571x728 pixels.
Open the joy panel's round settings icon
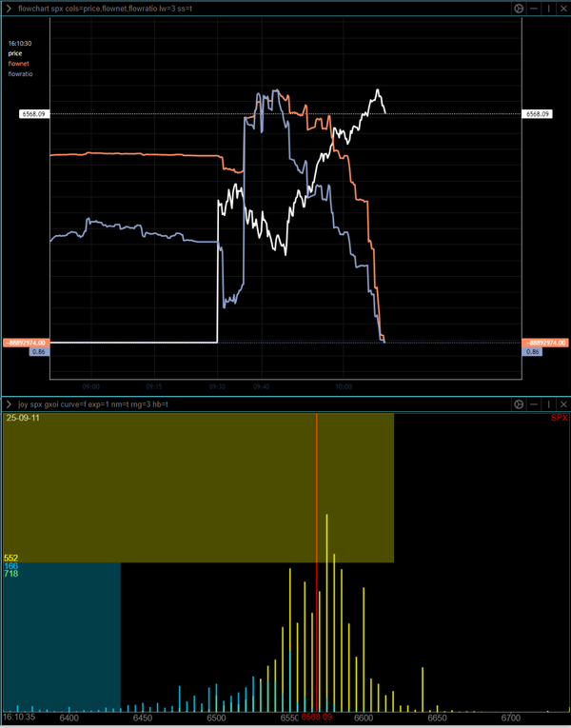tap(519, 404)
